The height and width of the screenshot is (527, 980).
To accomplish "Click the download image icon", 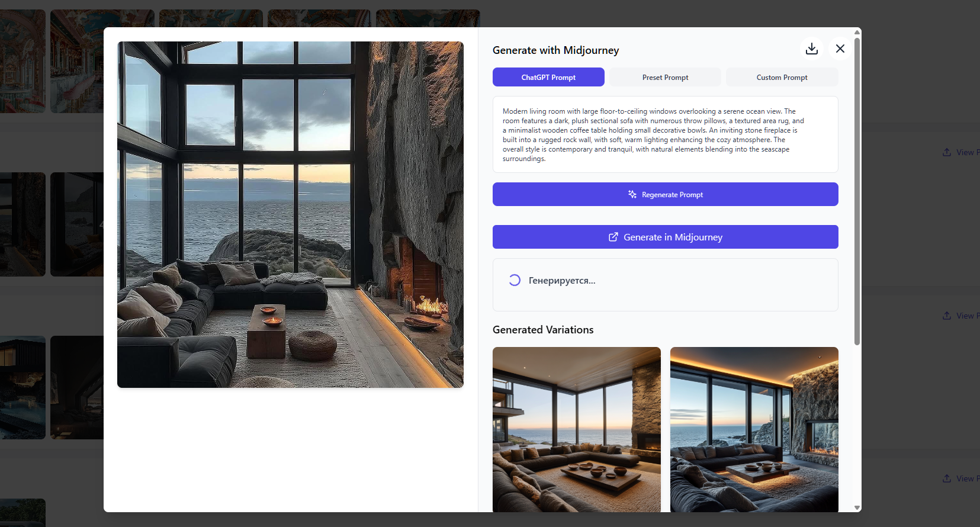I will [812, 49].
